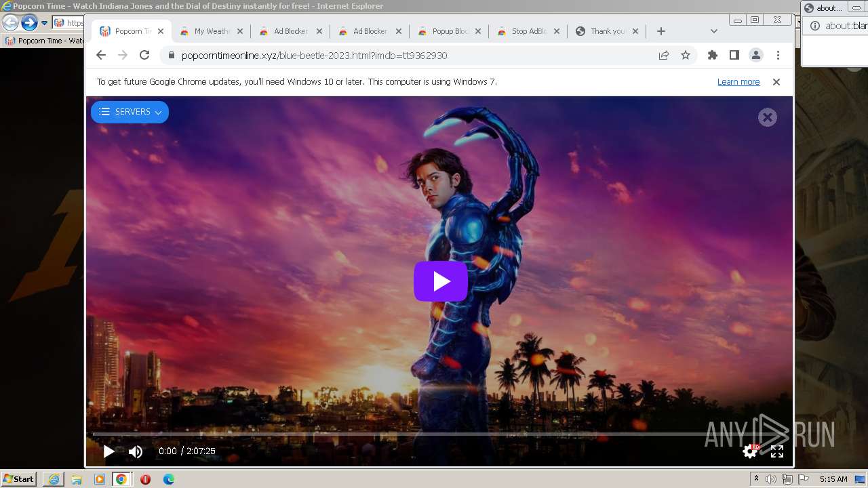Reload the page in Chrome
This screenshot has width=868, height=488.
pos(144,55)
